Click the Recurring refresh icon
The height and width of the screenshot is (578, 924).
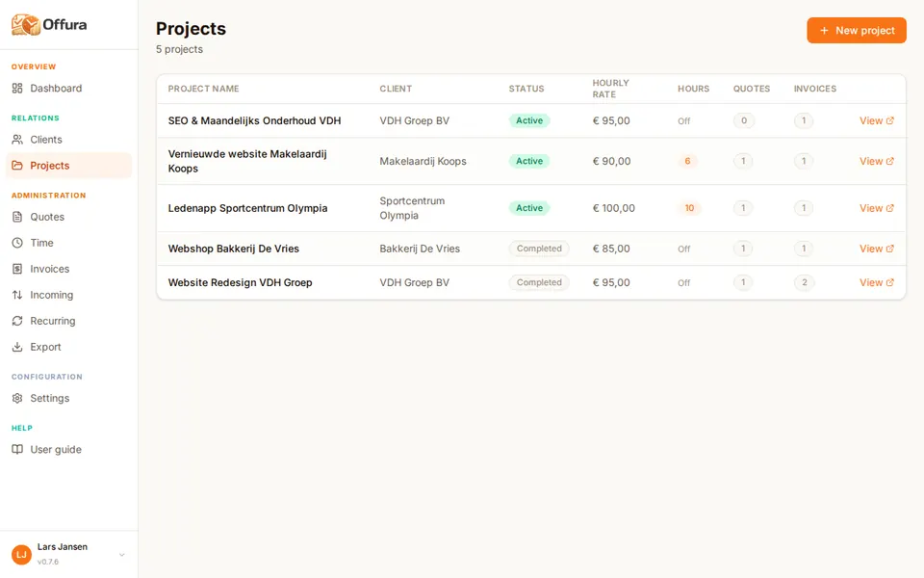[17, 321]
